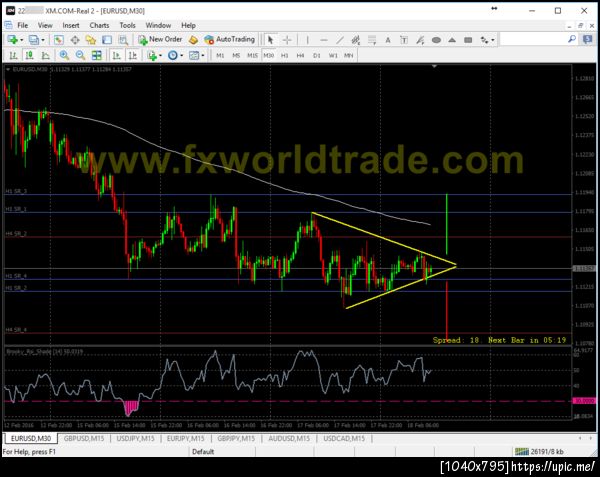Select the Cursor arrow tool
The image size is (600, 477).
[271, 40]
